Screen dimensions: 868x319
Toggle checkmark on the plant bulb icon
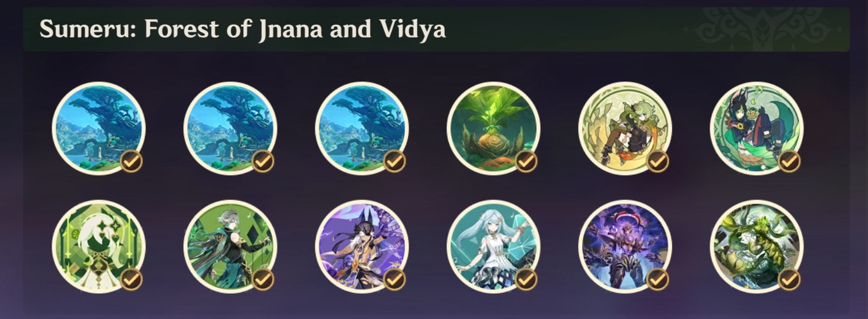point(526,161)
